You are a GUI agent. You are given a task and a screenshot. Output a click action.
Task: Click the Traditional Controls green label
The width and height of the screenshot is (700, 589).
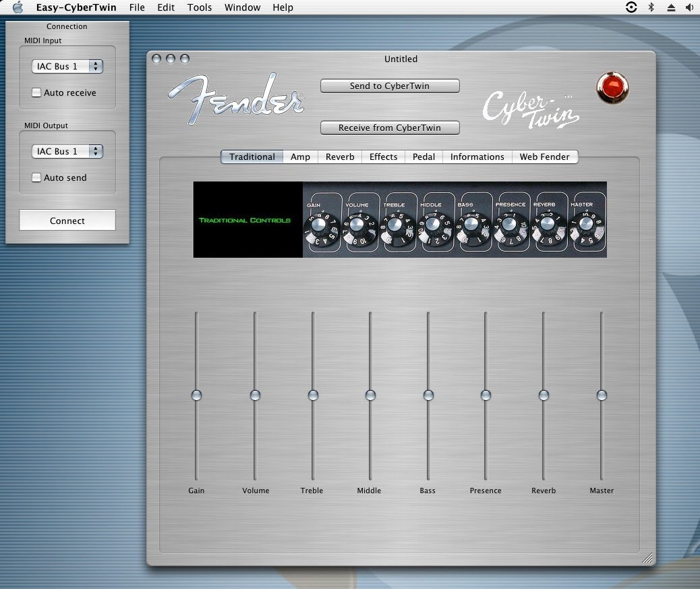245,220
